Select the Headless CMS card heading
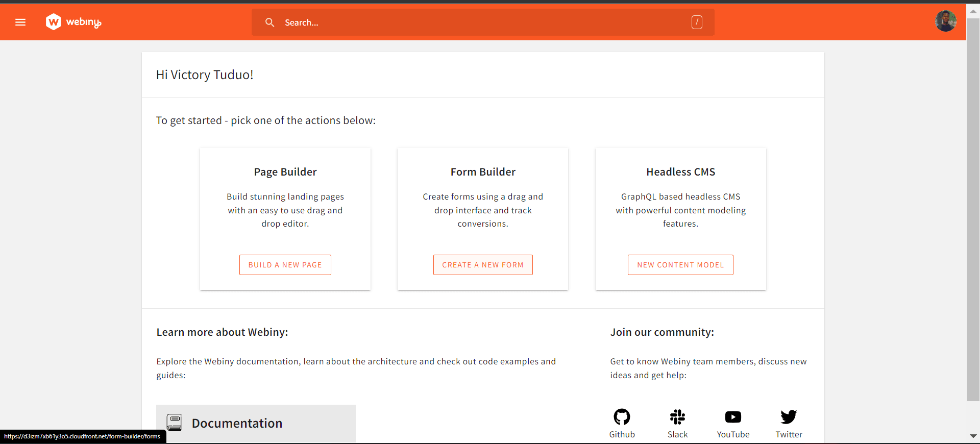This screenshot has height=444, width=980. click(x=680, y=172)
